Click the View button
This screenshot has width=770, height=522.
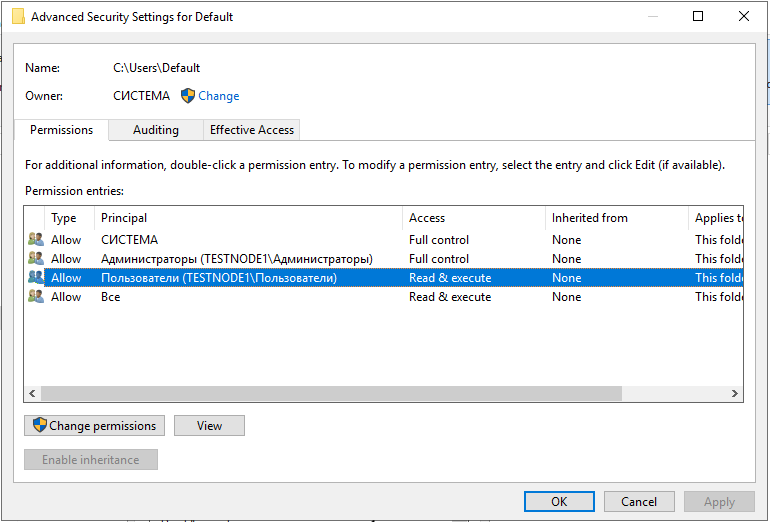click(x=209, y=425)
